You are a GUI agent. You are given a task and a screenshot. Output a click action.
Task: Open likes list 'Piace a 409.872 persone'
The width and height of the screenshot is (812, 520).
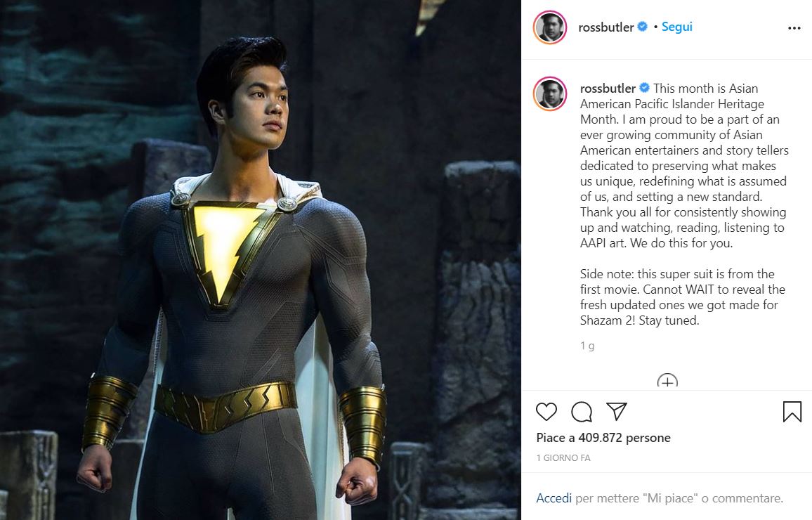(603, 438)
